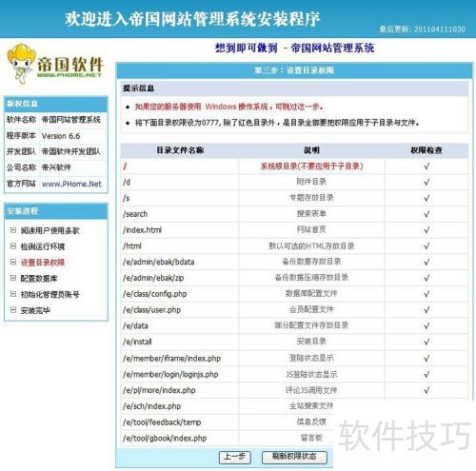This screenshot has height=471, width=476.
Task: Click the expand icon beside 设置目录权限
Action: (x=13, y=263)
